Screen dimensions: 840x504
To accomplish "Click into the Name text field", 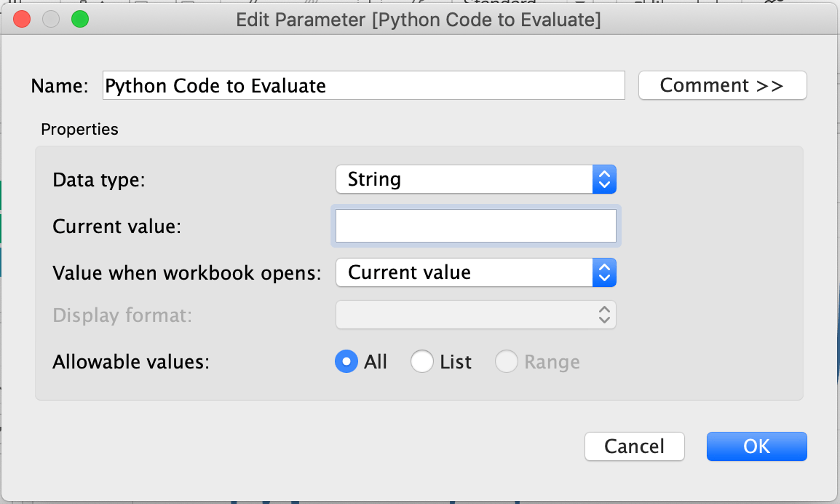I will click(363, 85).
